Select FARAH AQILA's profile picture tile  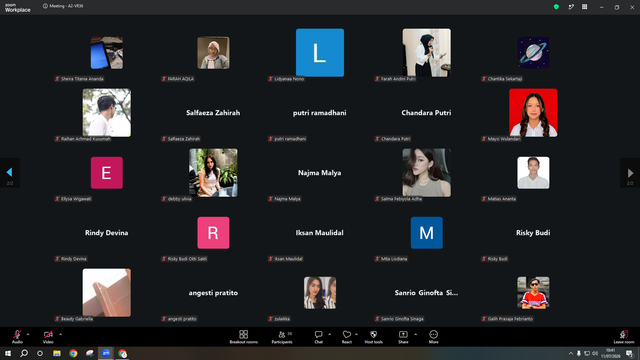pos(213,53)
